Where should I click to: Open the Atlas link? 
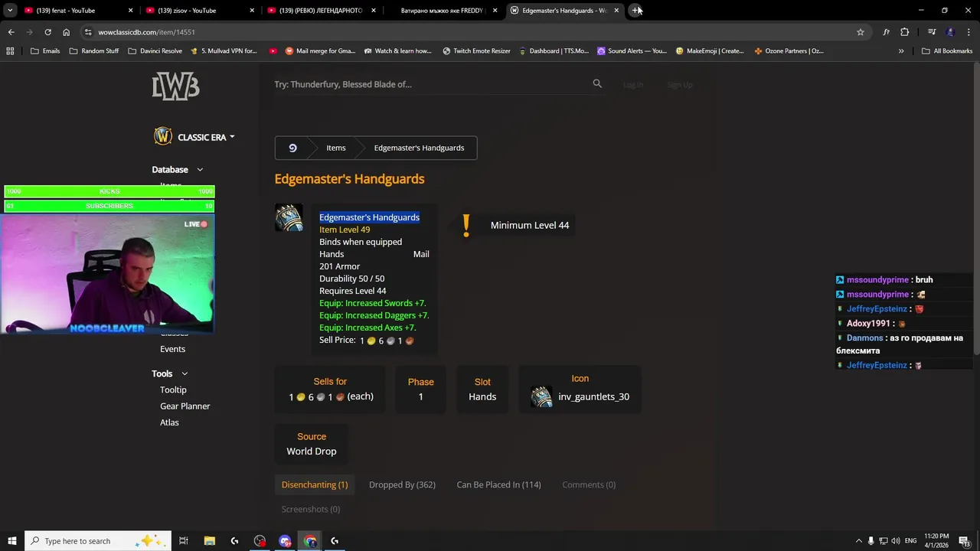tap(169, 422)
